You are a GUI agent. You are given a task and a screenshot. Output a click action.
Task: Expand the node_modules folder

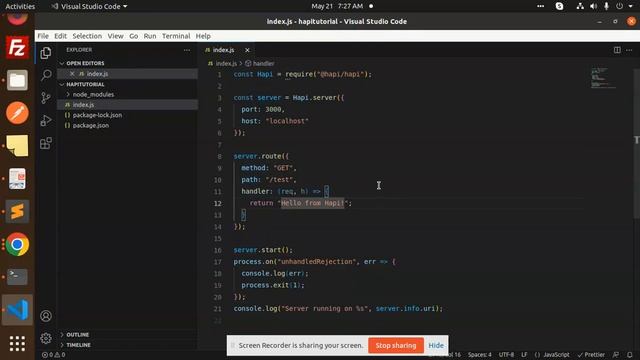coord(93,94)
